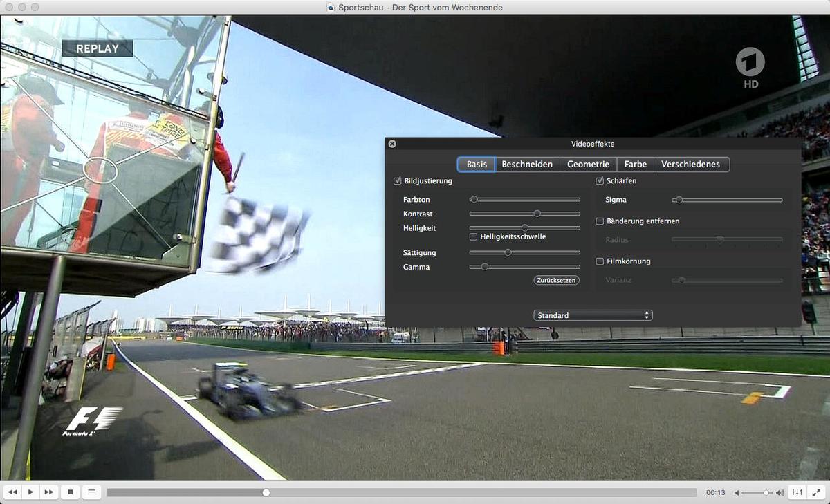Tick the Helligkeitsschwelle checkbox
The width and height of the screenshot is (830, 504).
tap(473, 236)
